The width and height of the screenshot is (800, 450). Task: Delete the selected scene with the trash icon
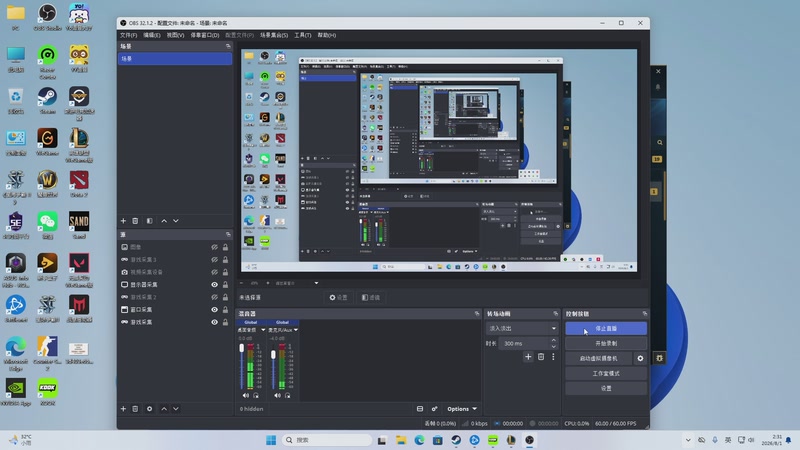coord(135,221)
